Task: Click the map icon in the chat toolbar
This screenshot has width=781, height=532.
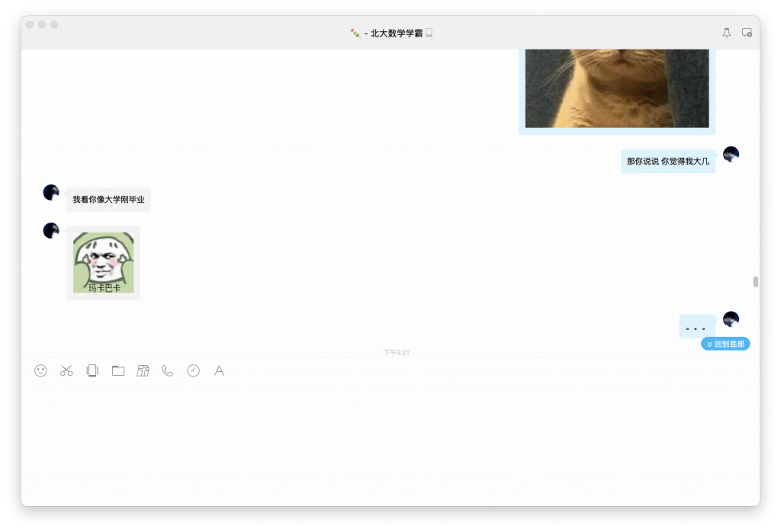Action: point(143,370)
